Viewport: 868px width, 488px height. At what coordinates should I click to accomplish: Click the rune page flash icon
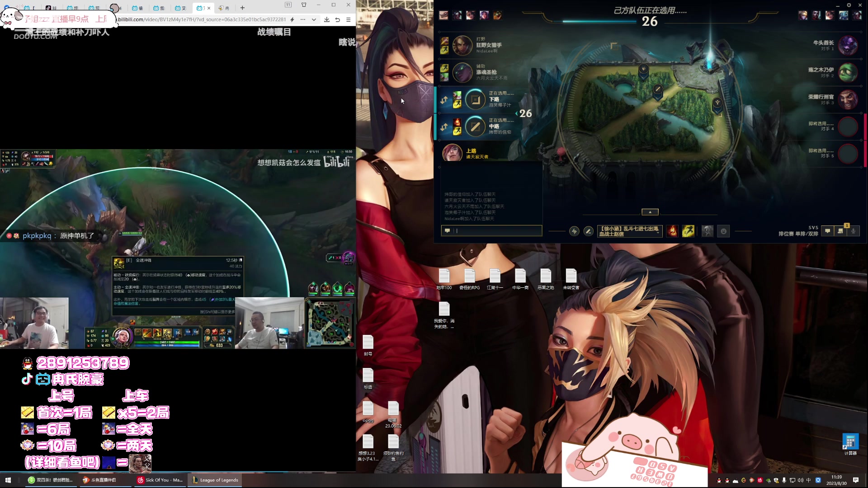(574, 231)
